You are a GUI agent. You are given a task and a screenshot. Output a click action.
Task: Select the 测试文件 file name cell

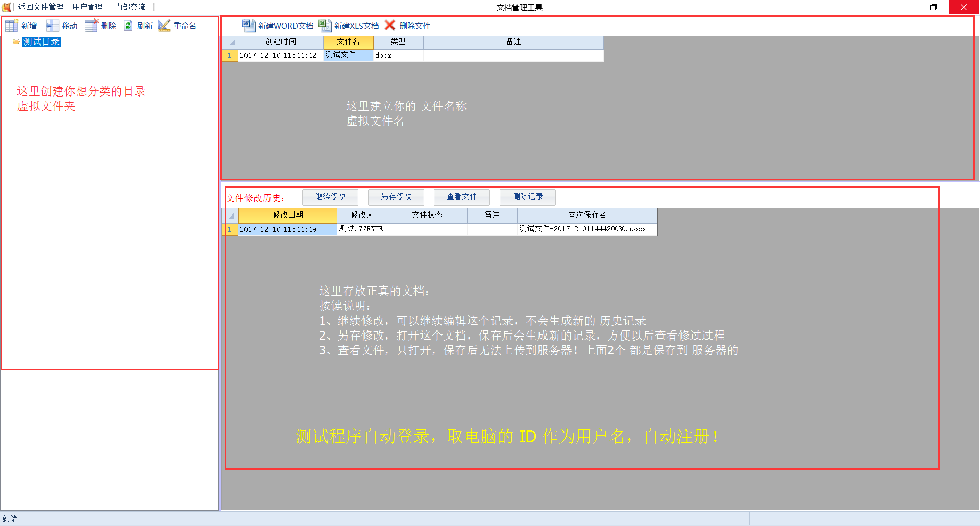(x=348, y=55)
